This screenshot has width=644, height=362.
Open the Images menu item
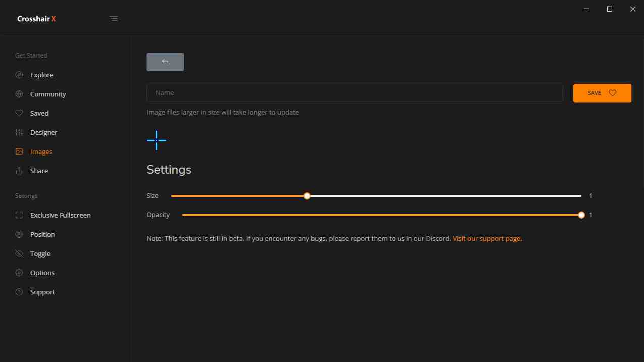point(41,151)
